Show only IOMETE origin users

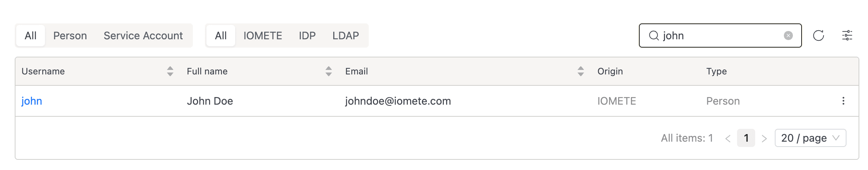pos(263,36)
